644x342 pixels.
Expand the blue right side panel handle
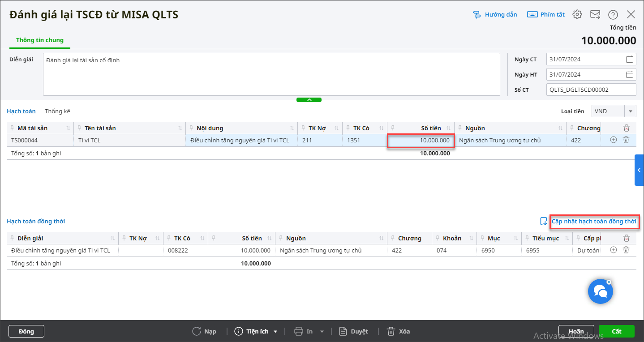tap(639, 170)
